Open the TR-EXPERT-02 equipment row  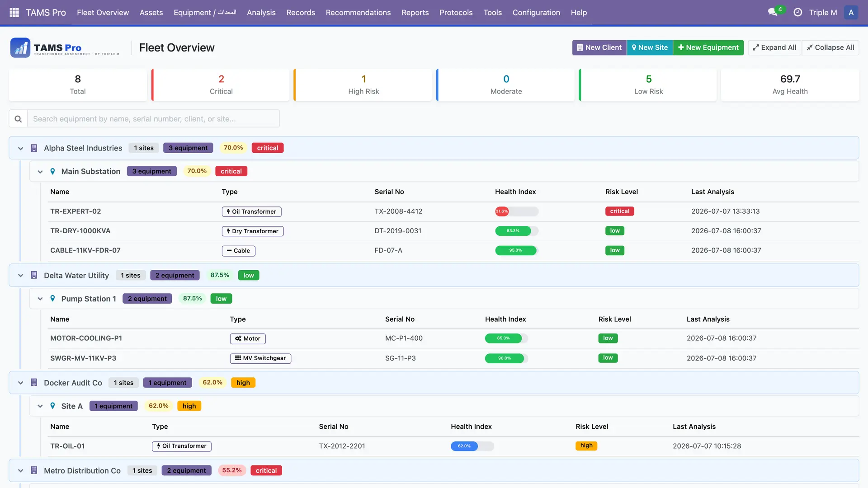click(453, 211)
